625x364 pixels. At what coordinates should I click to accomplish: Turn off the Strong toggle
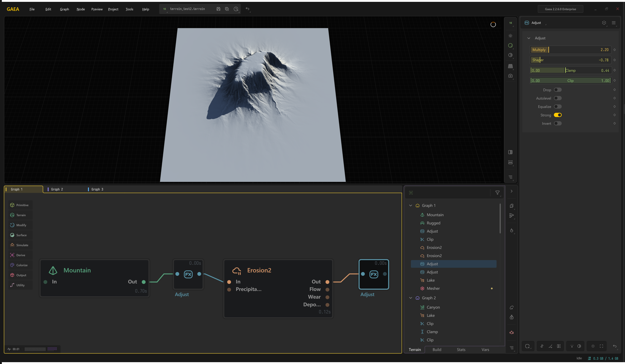558,115
